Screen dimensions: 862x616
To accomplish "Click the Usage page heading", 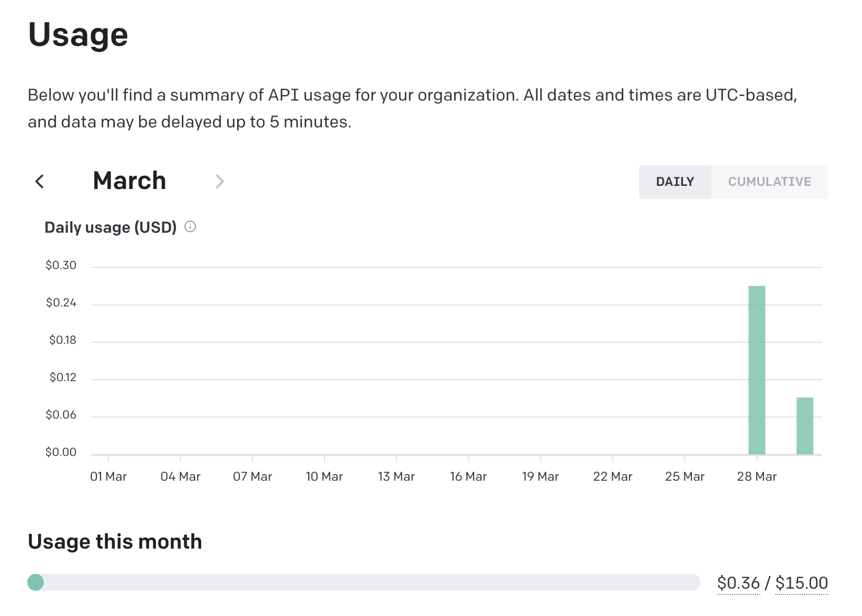I will tap(78, 35).
